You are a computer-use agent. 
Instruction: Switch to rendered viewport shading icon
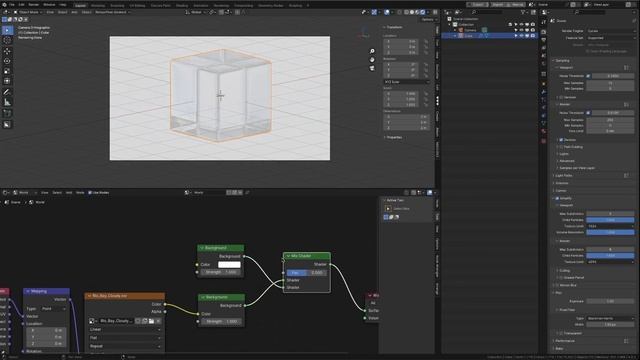[x=423, y=12]
